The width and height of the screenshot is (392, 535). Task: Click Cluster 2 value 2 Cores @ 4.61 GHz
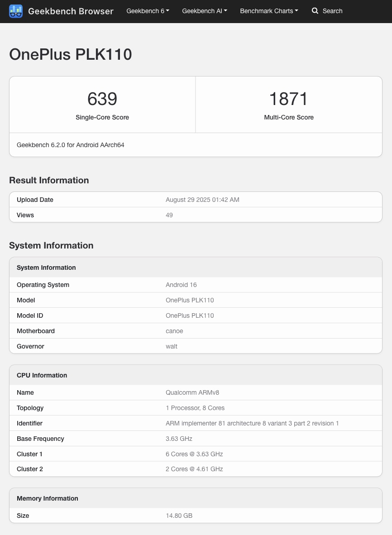click(194, 469)
